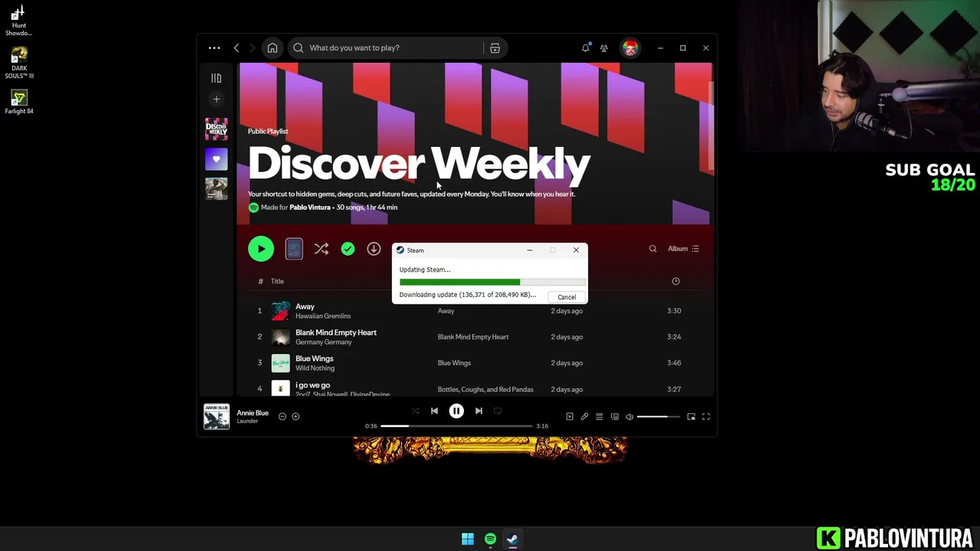980x551 pixels.
Task: Open the artist link 'Wild Nothing'
Action: [x=315, y=368]
